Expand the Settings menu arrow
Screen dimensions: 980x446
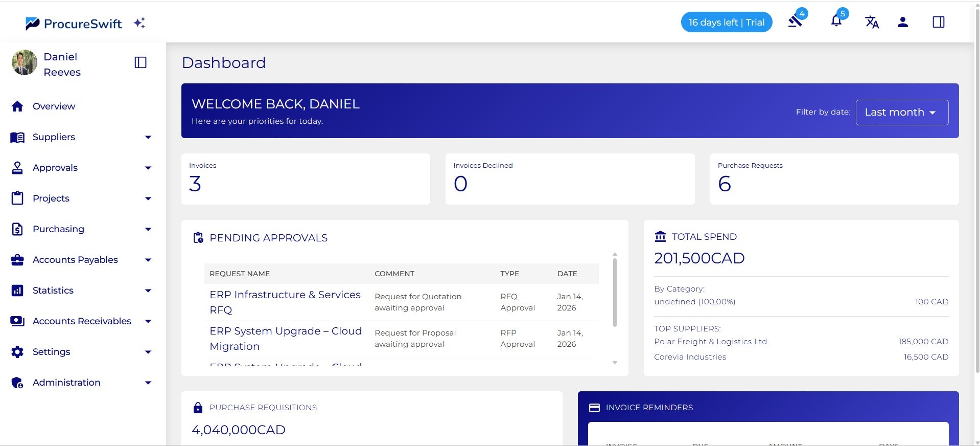[148, 352]
